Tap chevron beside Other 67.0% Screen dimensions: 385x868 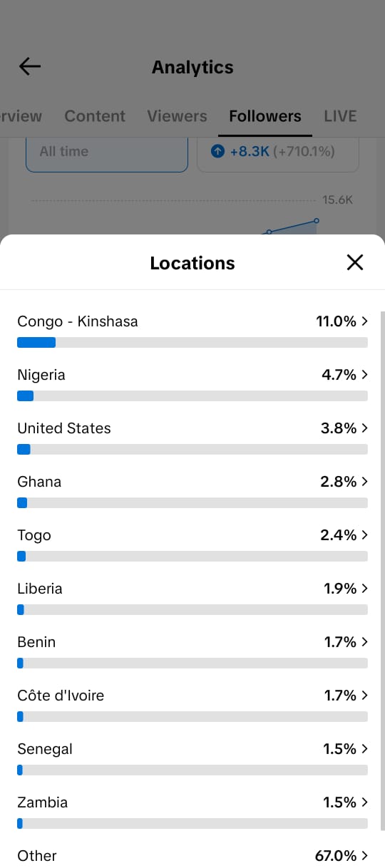coord(365,856)
